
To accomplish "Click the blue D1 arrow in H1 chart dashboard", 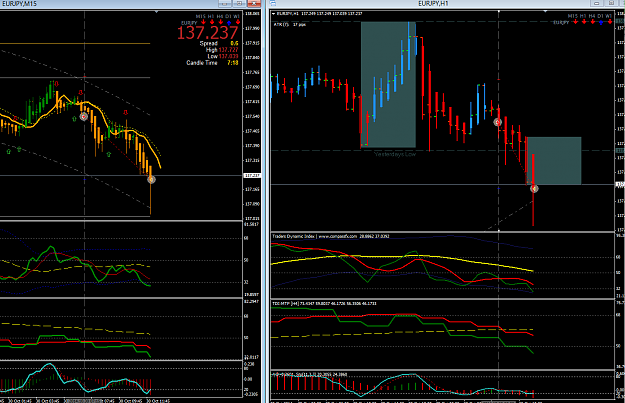I will pos(601,22).
